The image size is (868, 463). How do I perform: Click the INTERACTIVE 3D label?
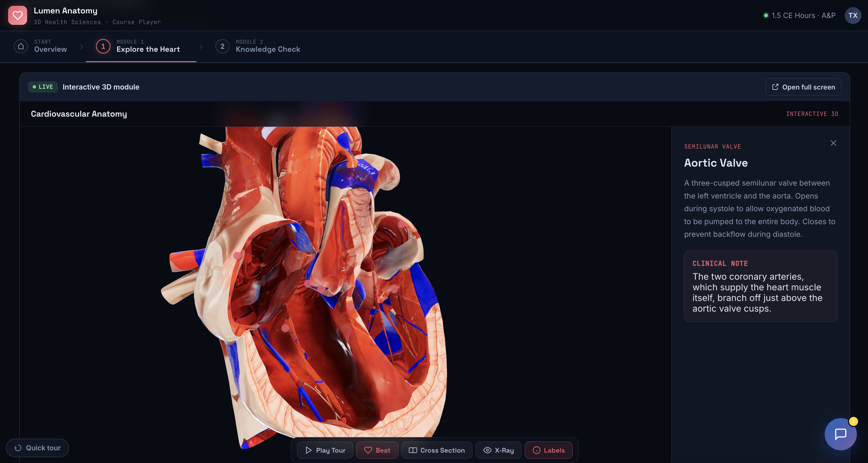812,114
